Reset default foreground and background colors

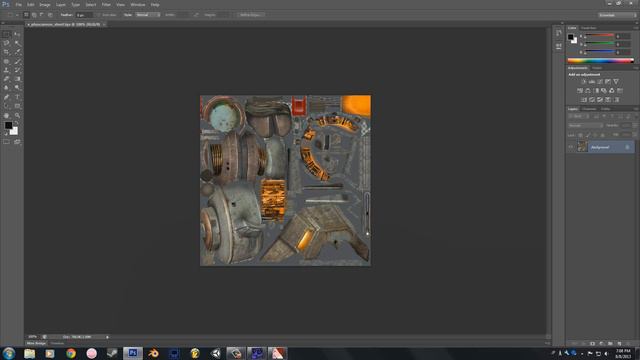tap(6, 133)
